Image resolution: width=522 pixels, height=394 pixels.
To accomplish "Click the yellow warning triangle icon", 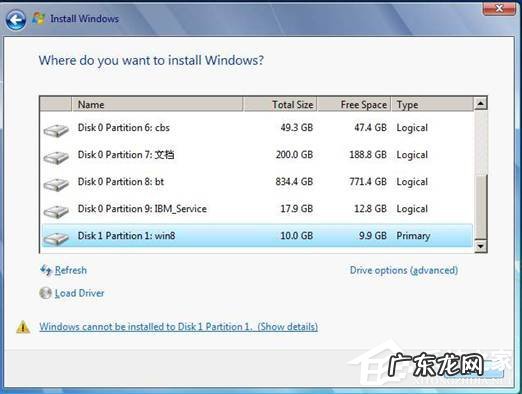I will point(23,327).
